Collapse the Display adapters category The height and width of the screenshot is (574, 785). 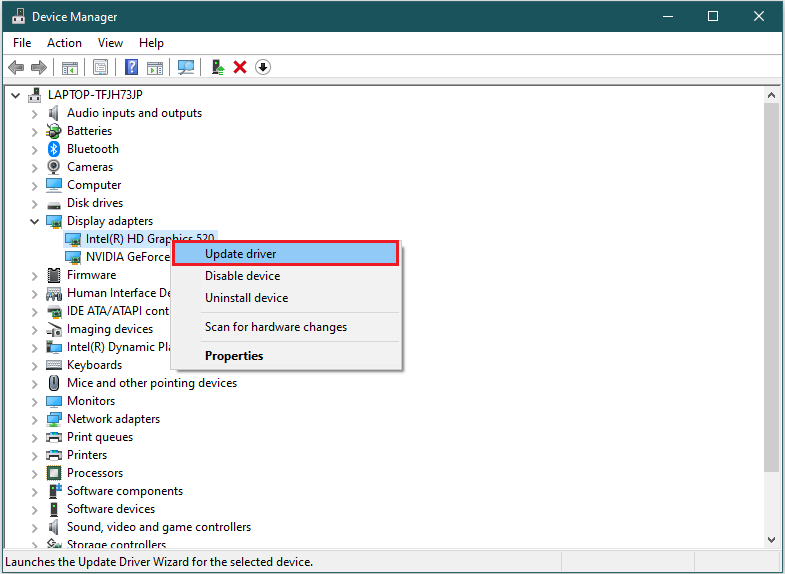click(x=34, y=221)
